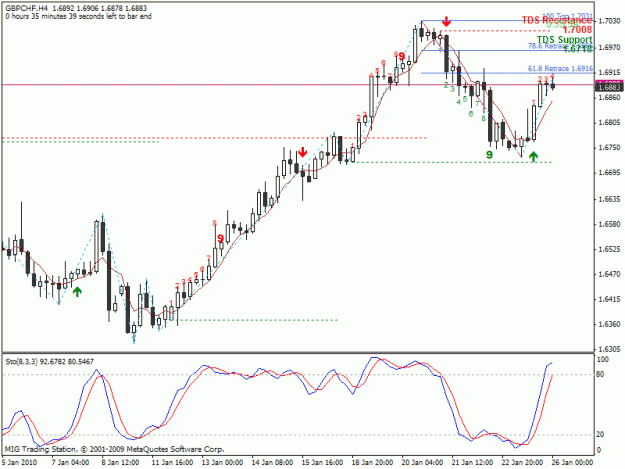Select the TDS Resistance label
The height and width of the screenshot is (469, 625).
[557, 20]
